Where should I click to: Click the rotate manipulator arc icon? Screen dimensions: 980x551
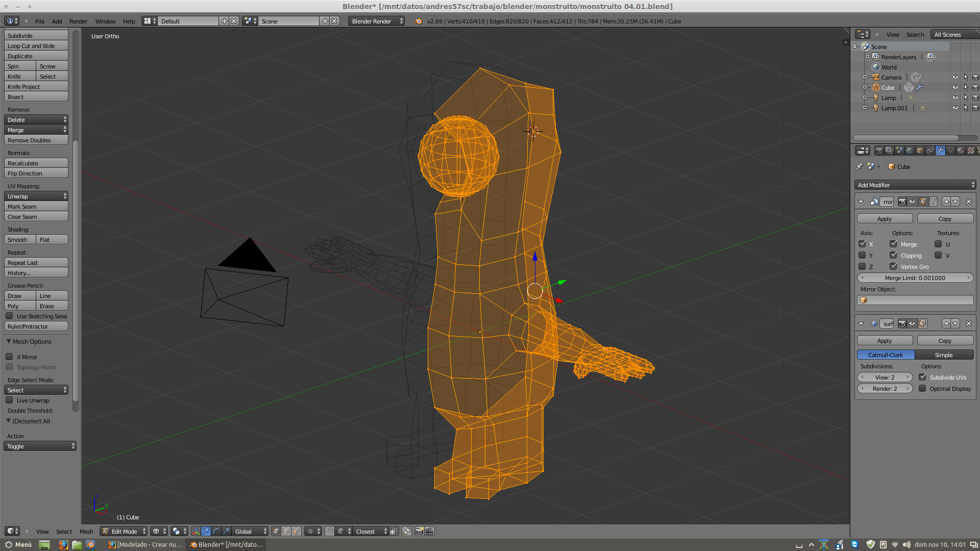(x=216, y=532)
